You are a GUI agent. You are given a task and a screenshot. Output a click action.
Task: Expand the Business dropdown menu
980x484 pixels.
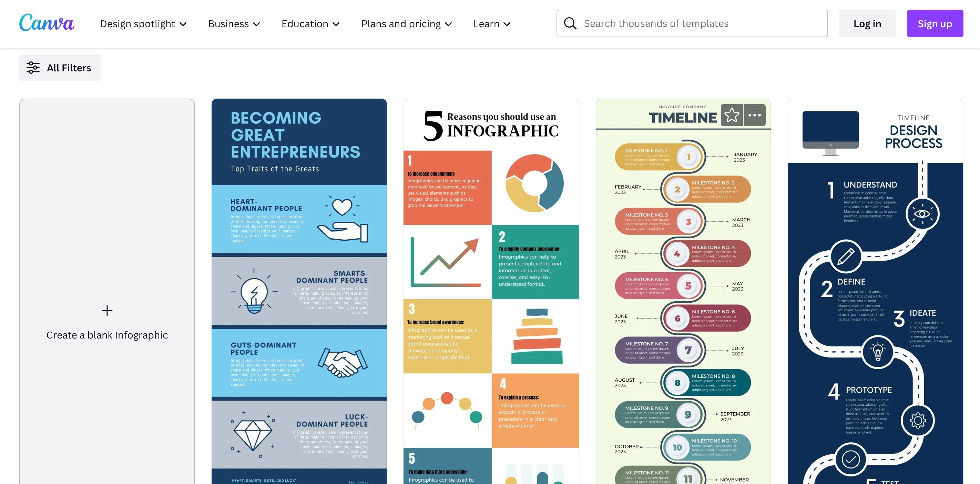tap(234, 23)
